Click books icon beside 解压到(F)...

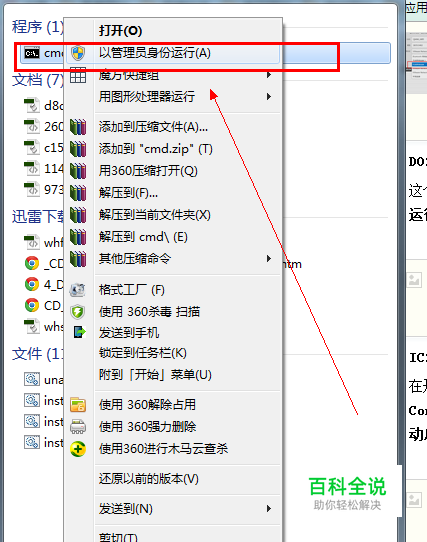click(x=78, y=193)
